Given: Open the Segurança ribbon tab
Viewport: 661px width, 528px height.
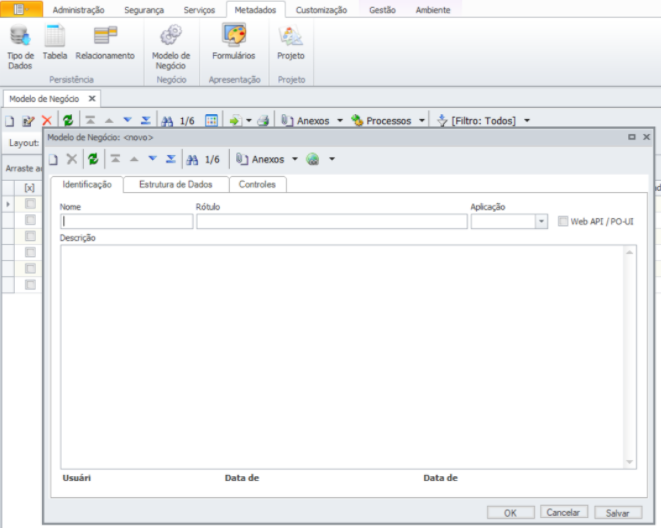Looking at the screenshot, I should coord(144,10).
